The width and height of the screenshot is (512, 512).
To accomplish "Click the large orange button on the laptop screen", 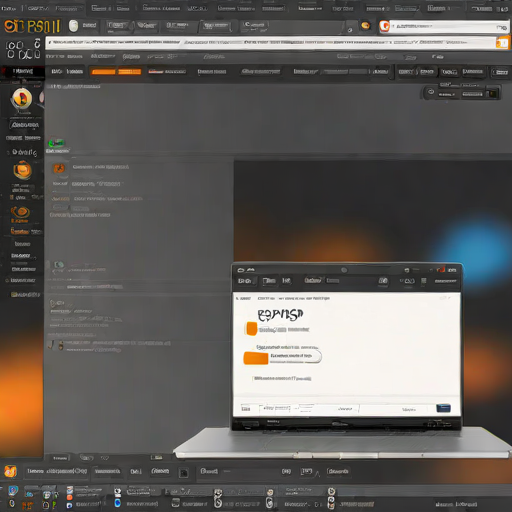I will 256,358.
